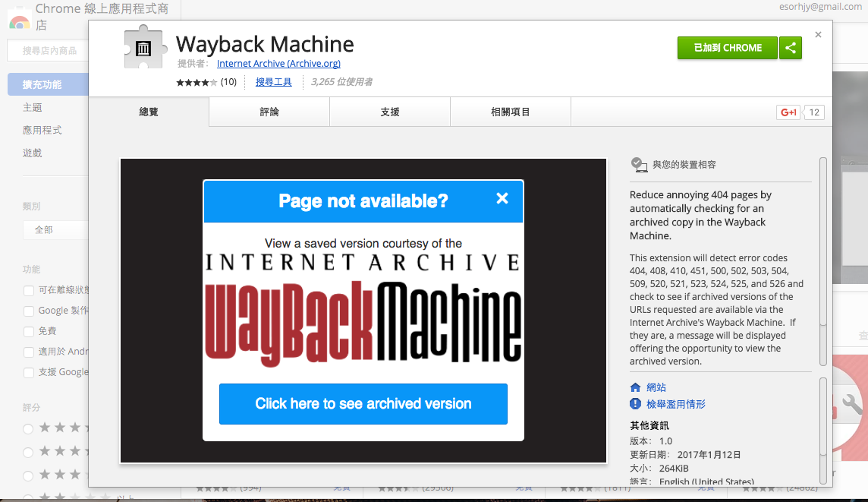868x502 pixels.
Task: Select the second star-rating radio button
Action: coord(28,452)
